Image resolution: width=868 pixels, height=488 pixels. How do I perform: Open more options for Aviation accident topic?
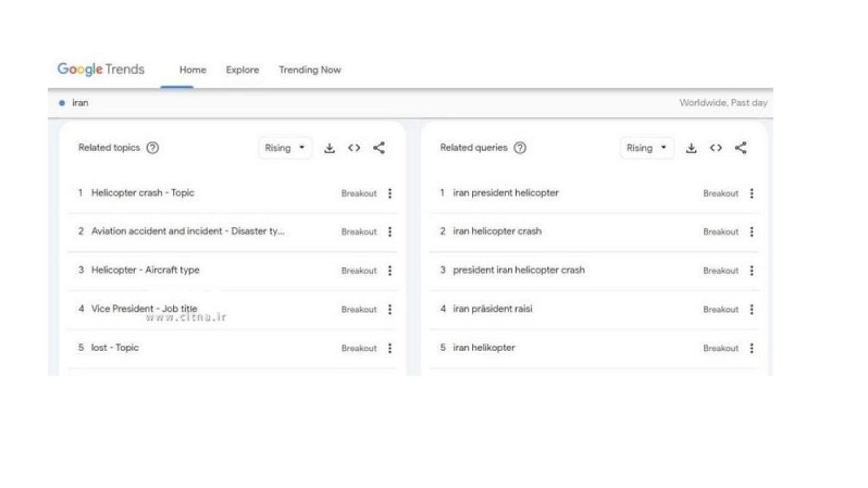coord(390,232)
